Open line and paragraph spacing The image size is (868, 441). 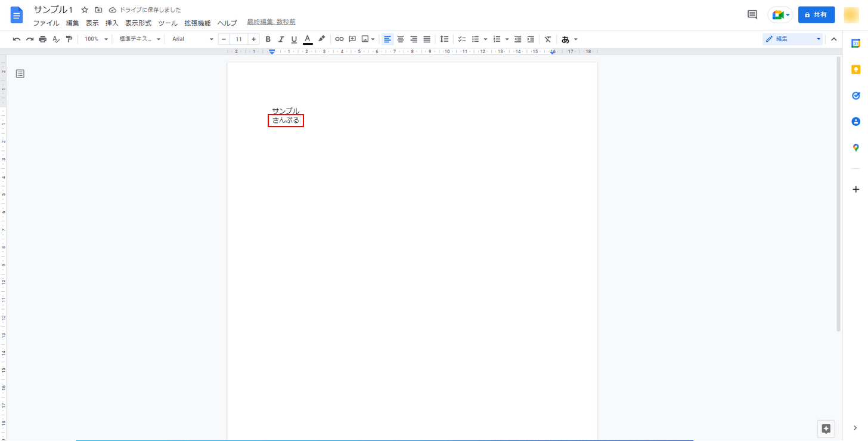pos(444,39)
